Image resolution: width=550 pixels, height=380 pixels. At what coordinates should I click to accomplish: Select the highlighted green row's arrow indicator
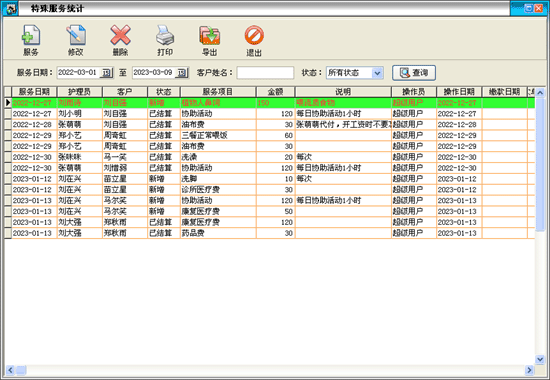point(8,103)
